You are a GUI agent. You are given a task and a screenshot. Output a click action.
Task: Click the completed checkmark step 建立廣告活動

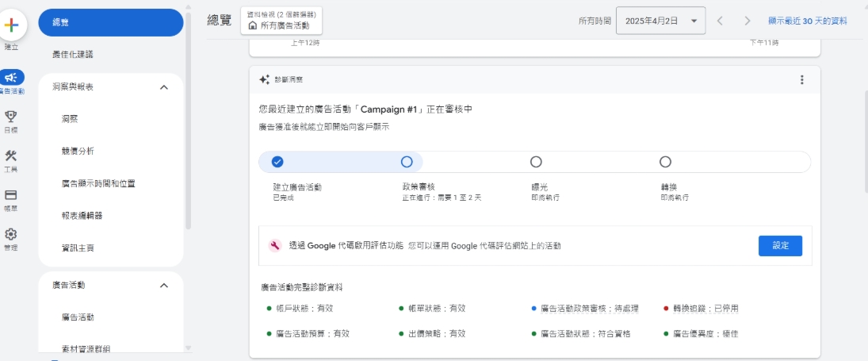pos(277,162)
